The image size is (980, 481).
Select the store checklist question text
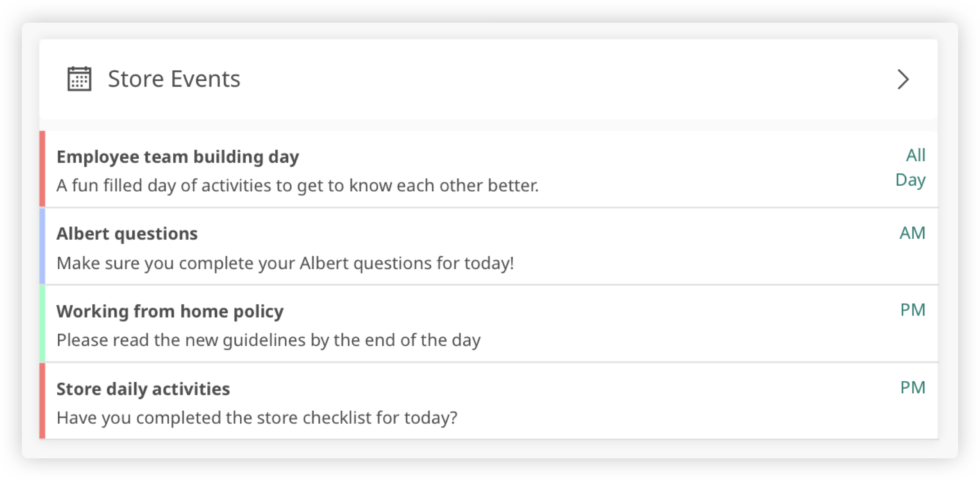click(x=257, y=418)
